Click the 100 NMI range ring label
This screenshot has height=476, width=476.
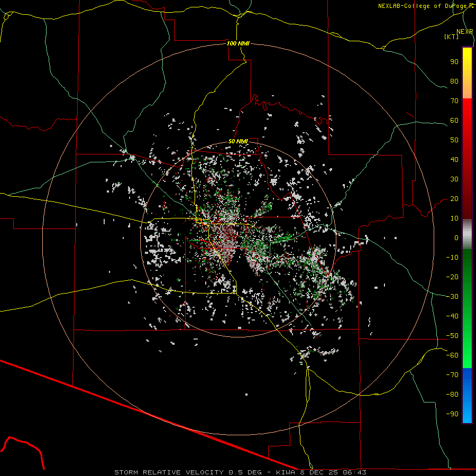[238, 43]
